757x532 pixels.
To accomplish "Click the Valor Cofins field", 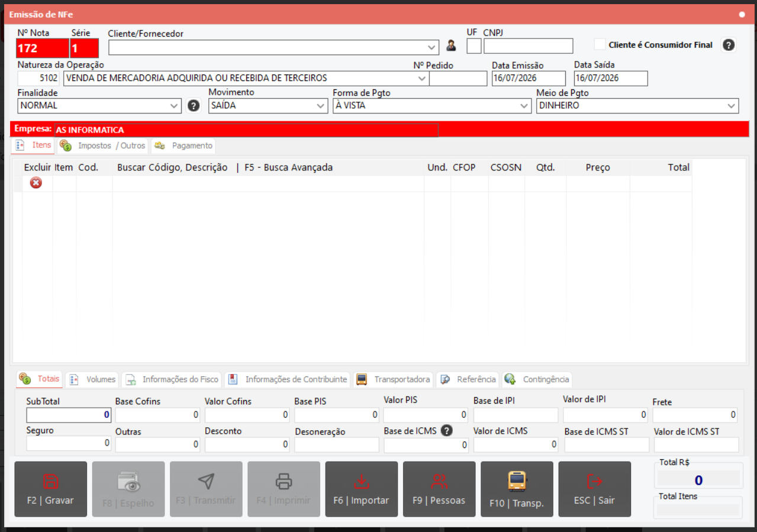I will [x=247, y=415].
